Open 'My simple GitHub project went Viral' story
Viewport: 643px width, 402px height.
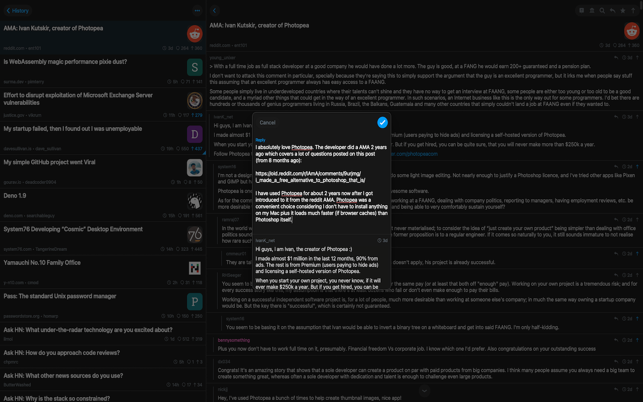point(103,171)
